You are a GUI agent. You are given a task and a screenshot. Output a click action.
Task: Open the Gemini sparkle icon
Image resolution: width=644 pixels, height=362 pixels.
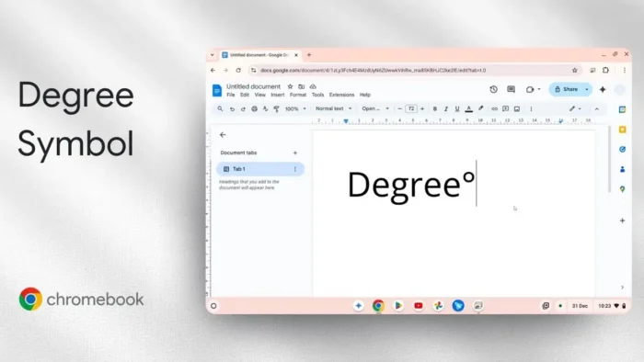tap(603, 89)
